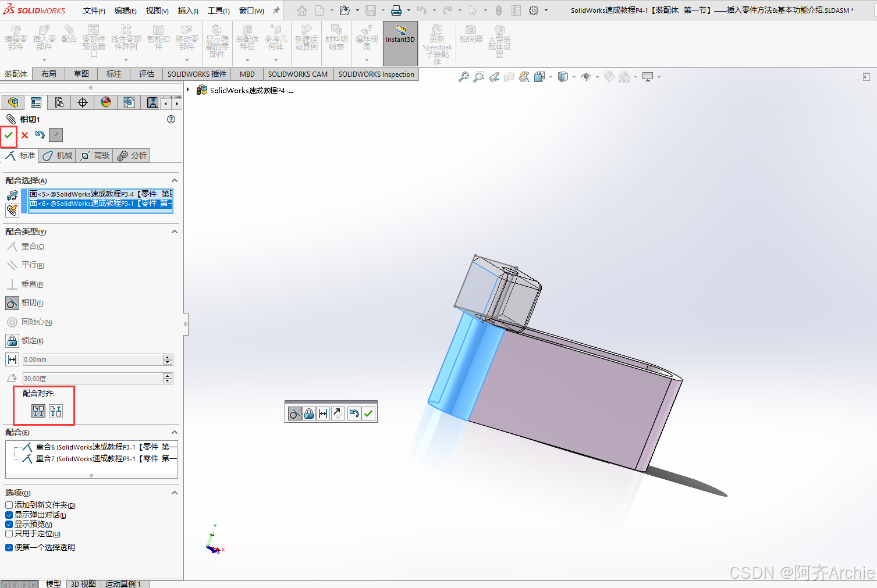Click the 30.00度 angle field
The width and height of the screenshot is (877, 588).
pyautogui.click(x=93, y=379)
